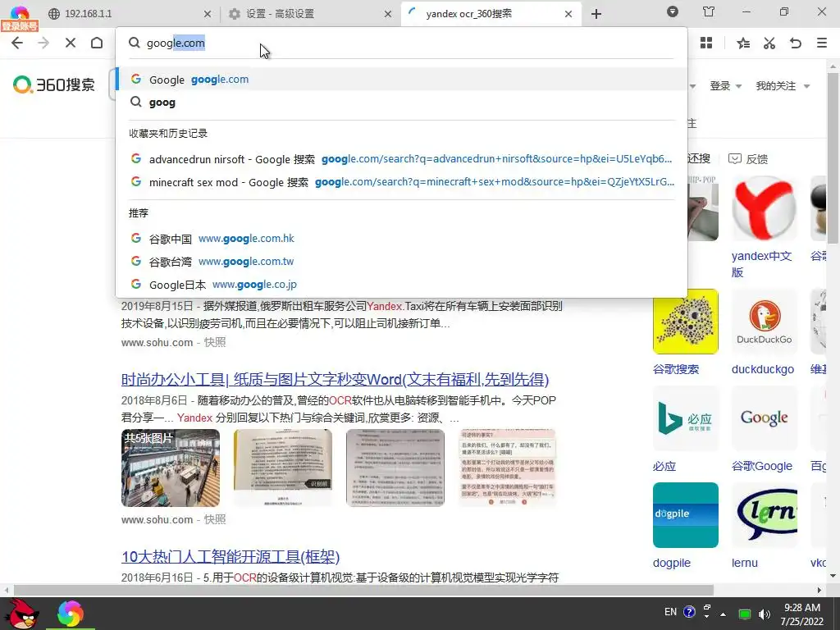Screen dimensions: 840x630
Task: Choose the 谷歌中国 google.com.hk suggestion
Action: [401, 239]
